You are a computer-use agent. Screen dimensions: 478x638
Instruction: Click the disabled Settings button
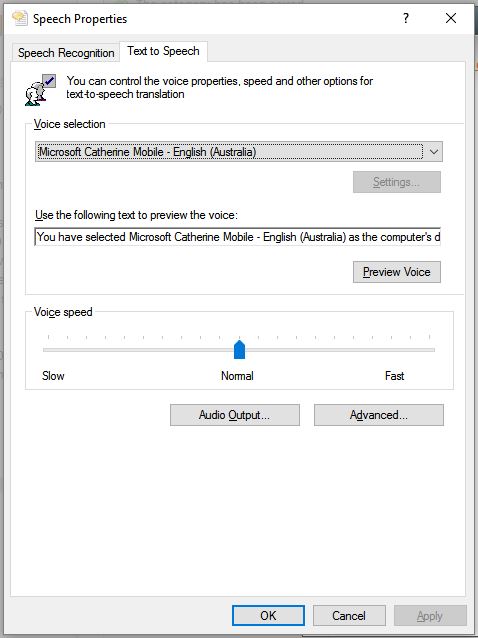point(397,182)
